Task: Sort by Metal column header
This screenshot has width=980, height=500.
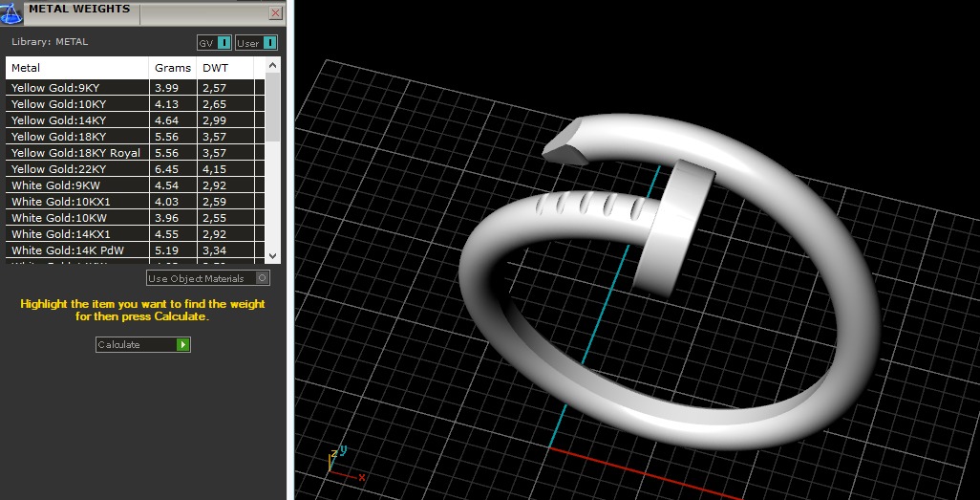Action: (x=77, y=68)
